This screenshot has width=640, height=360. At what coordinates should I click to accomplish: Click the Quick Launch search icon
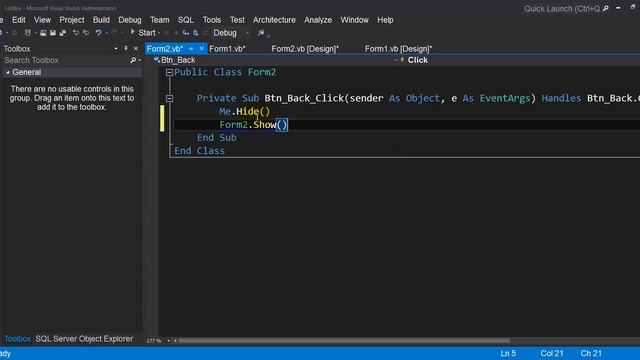[x=606, y=8]
